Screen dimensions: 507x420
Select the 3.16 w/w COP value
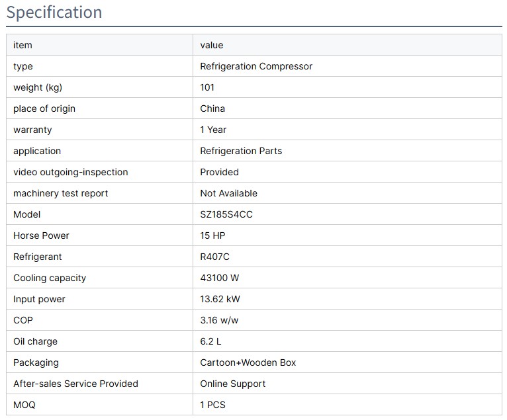coord(218,320)
